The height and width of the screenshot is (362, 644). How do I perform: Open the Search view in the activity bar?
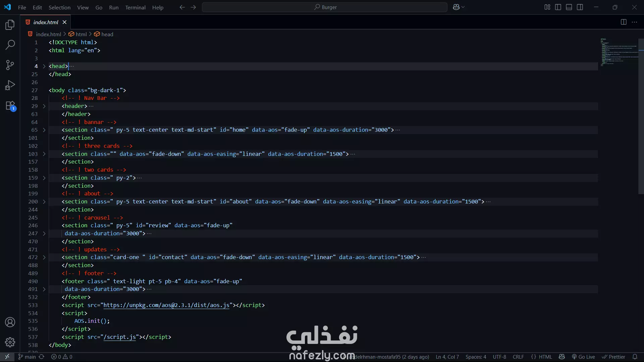[x=10, y=45]
